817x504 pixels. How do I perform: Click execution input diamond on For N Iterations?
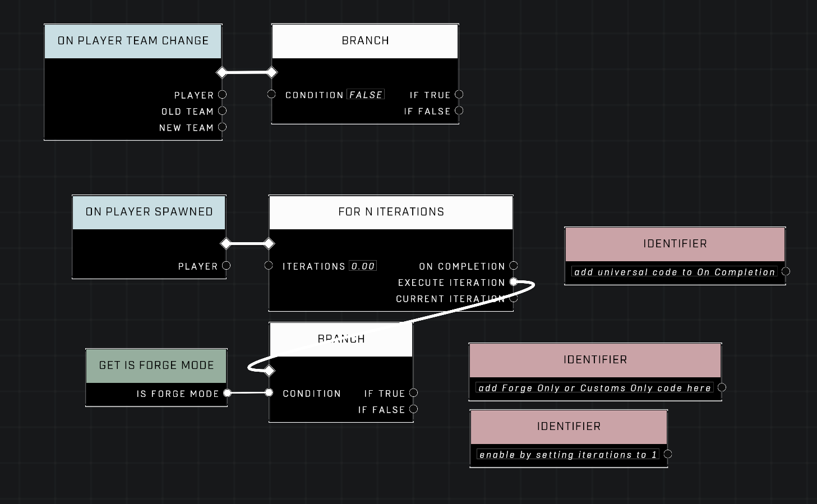pos(269,243)
